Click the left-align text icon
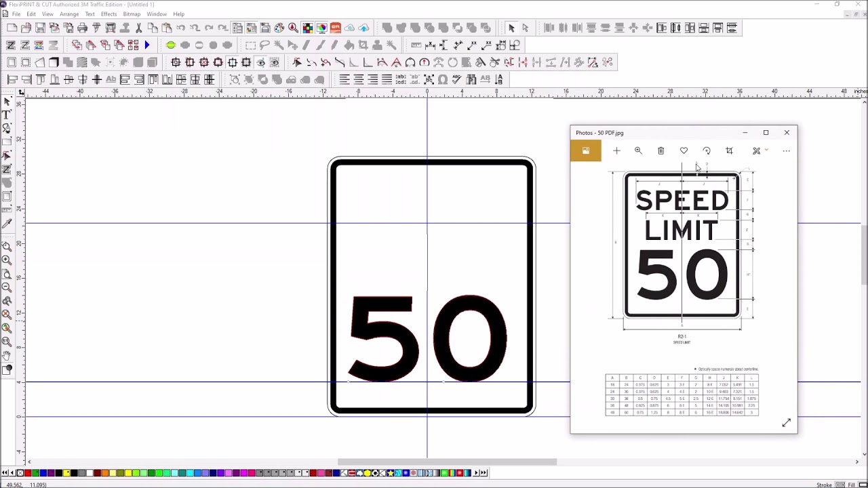This screenshot has width=868, height=488. click(344, 79)
